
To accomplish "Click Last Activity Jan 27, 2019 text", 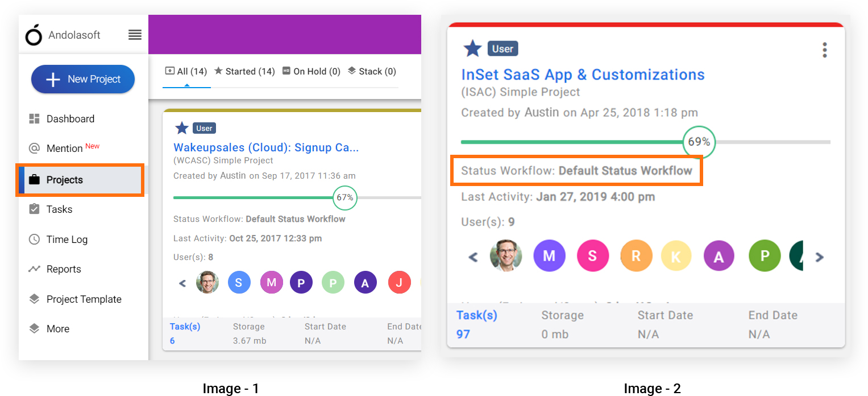I will coord(558,197).
